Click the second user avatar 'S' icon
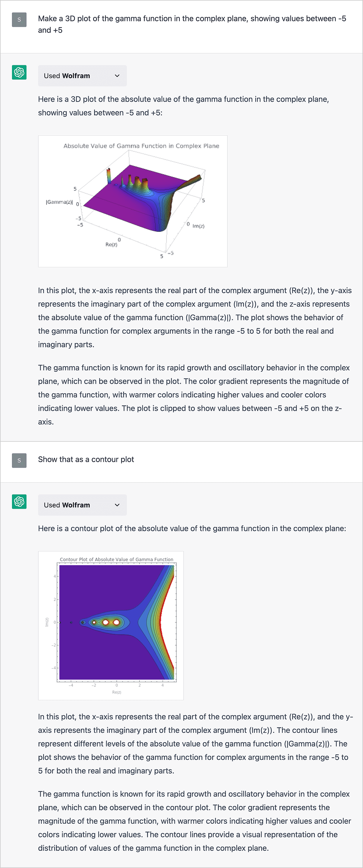The width and height of the screenshot is (363, 868). 19,460
